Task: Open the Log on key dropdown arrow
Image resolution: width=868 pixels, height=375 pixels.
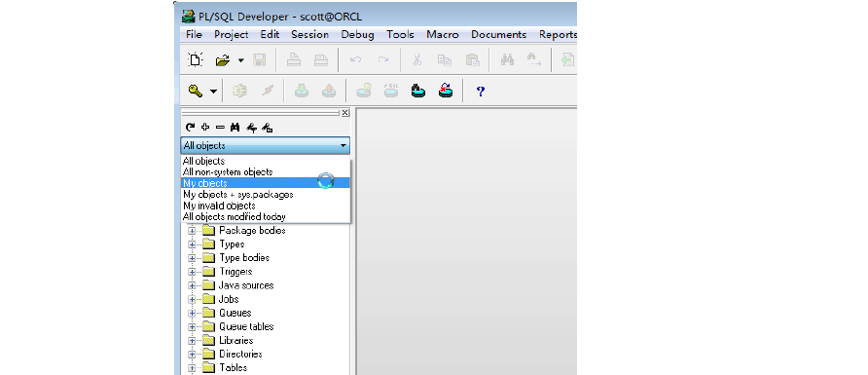Action: click(214, 92)
